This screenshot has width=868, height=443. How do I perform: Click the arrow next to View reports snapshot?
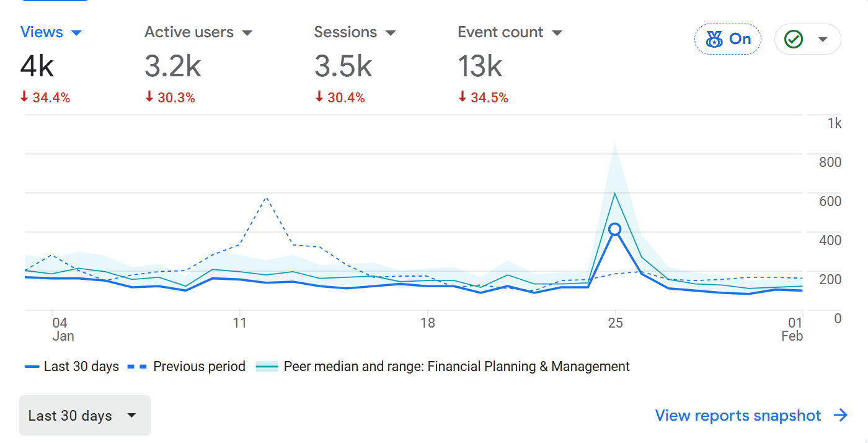pos(841,416)
